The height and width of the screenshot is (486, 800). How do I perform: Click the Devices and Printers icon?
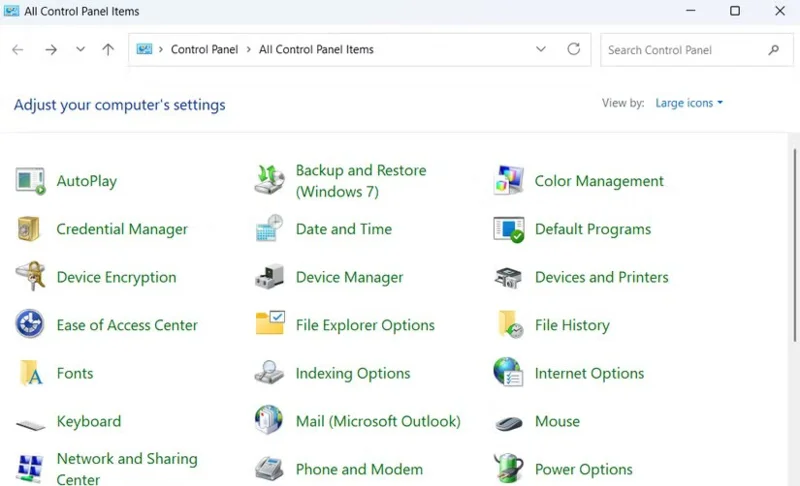click(x=509, y=277)
